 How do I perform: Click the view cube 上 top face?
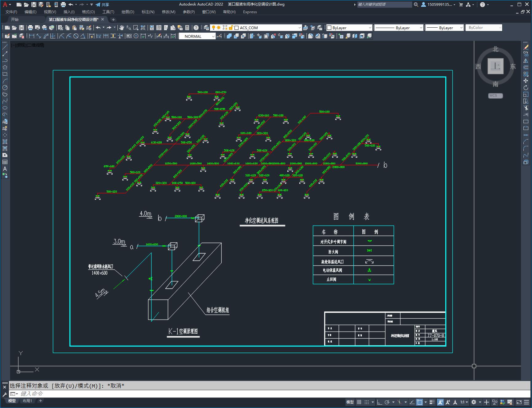tap(495, 66)
